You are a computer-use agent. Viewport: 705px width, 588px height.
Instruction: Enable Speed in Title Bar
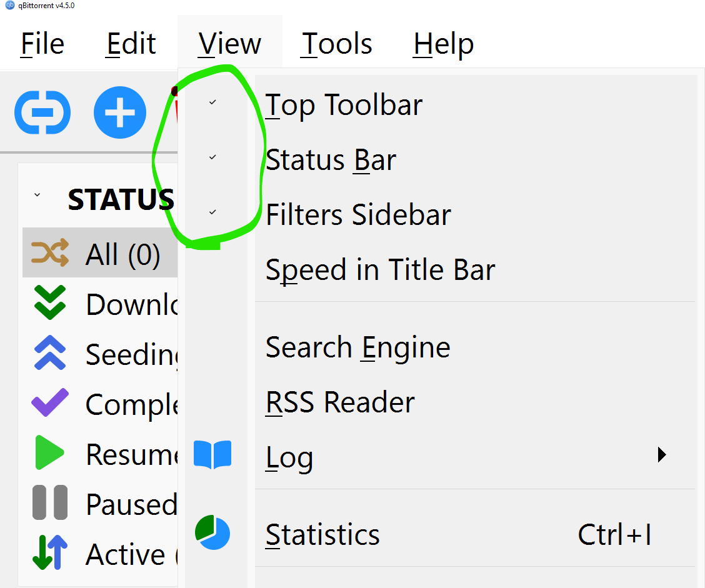[380, 269]
